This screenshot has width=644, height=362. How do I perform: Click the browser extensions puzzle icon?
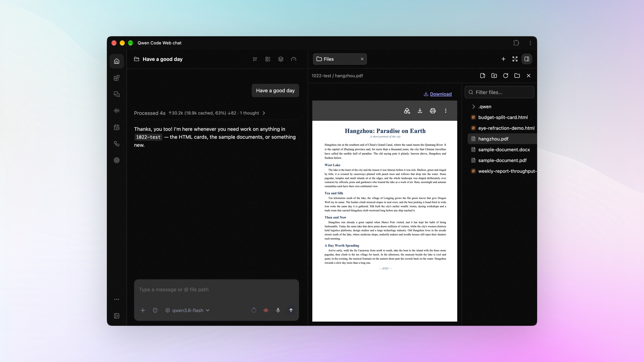tap(516, 43)
